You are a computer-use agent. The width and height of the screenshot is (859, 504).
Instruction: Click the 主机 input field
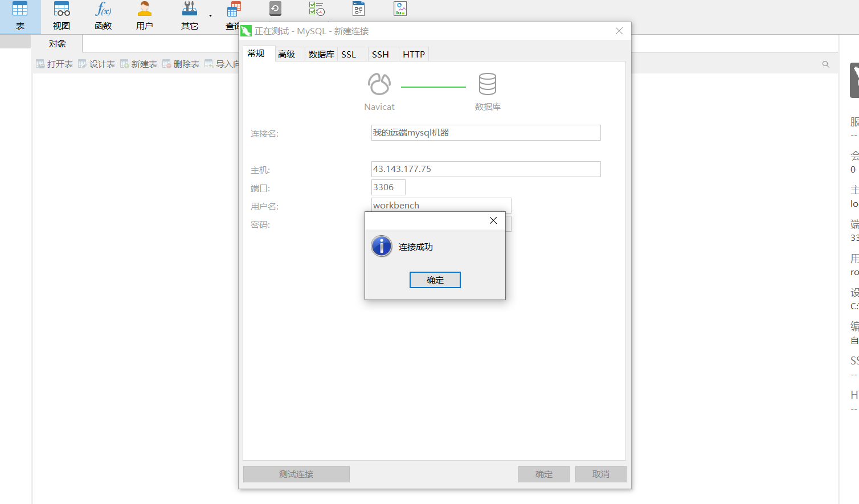pyautogui.click(x=486, y=169)
